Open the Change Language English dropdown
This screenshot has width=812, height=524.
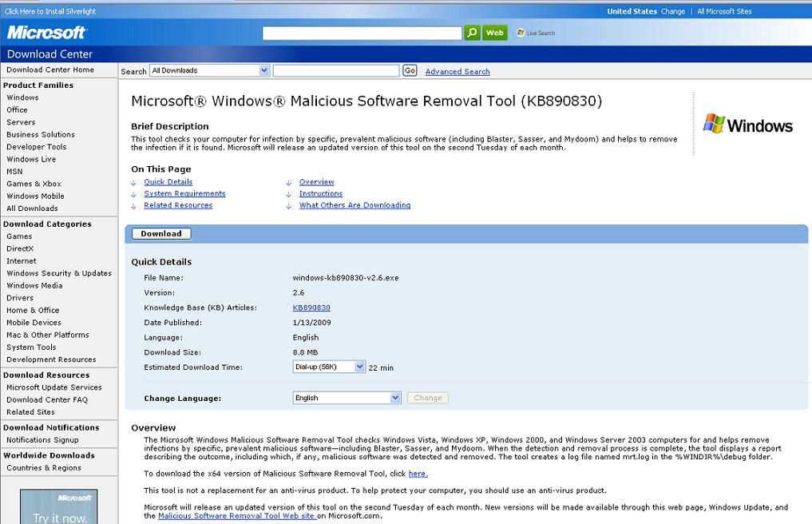coord(347,398)
